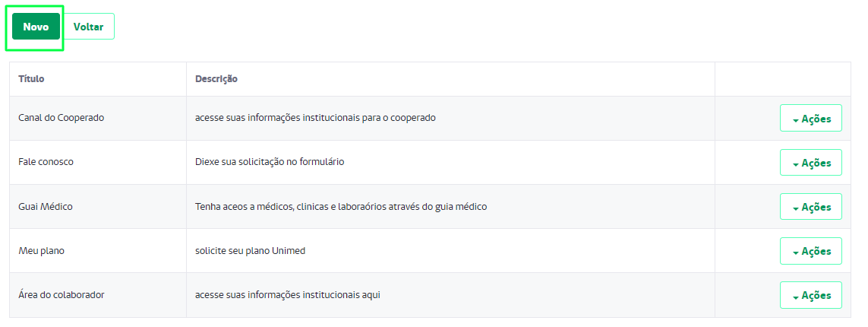Click the caret arrow on Área do colaborador's Ações
The height and width of the screenshot is (327, 868).
pos(796,297)
